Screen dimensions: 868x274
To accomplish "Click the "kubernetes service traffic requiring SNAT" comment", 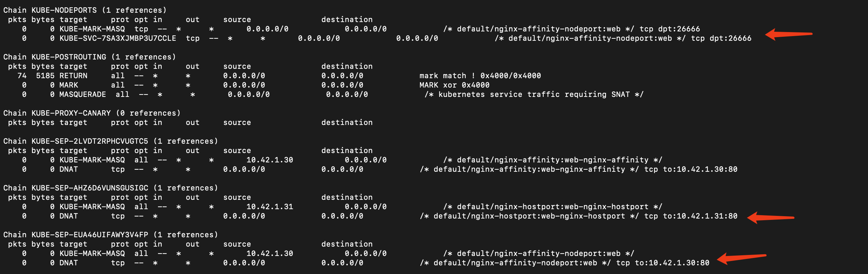I will click(x=534, y=95).
